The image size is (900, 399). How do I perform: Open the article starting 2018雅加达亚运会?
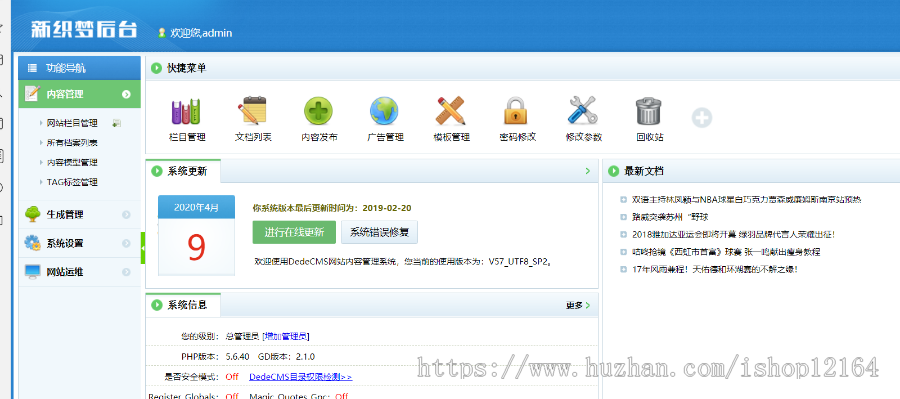click(x=733, y=234)
